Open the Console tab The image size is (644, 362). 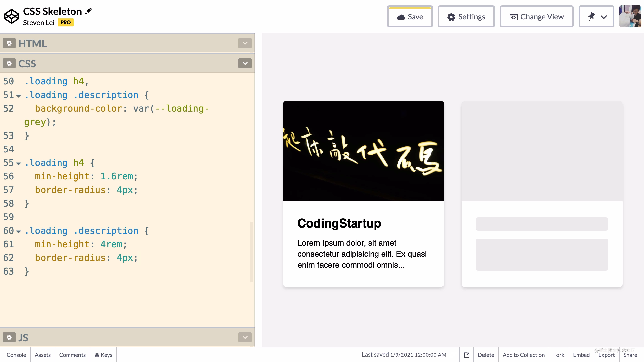16,355
